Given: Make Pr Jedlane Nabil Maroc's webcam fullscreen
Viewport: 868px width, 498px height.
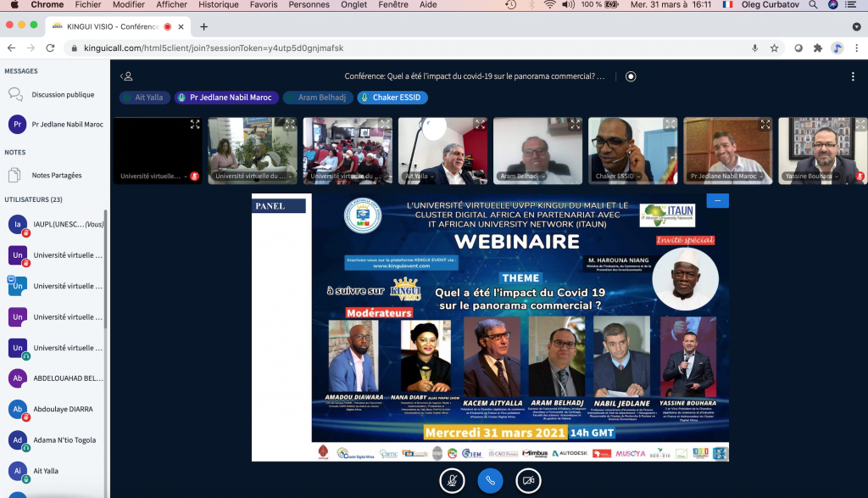Looking at the screenshot, I should click(765, 125).
